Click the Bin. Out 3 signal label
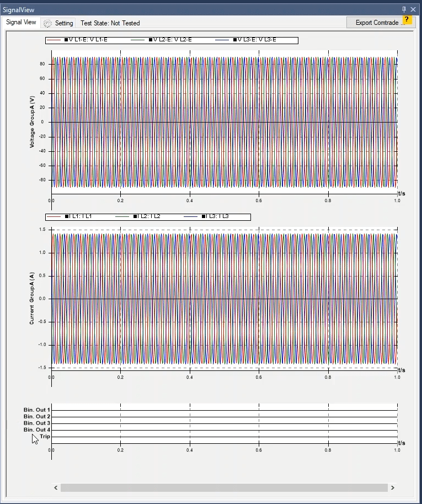 pyautogui.click(x=37, y=423)
